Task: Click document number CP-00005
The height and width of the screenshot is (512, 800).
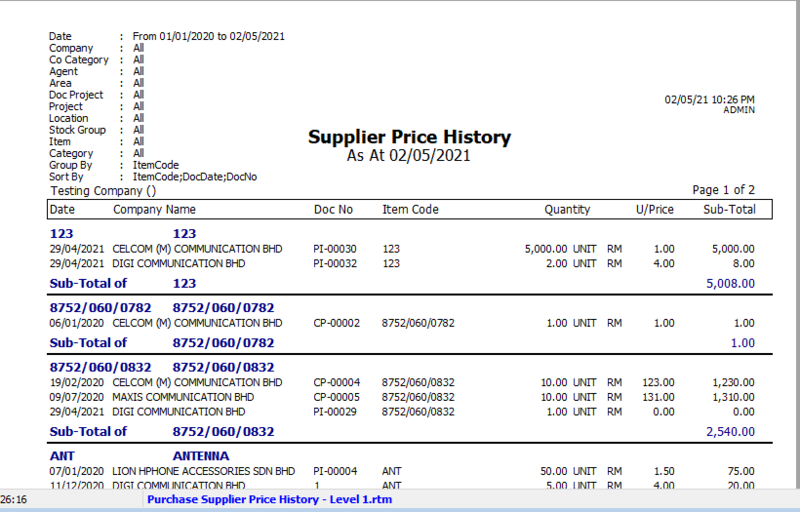Action: point(335,397)
